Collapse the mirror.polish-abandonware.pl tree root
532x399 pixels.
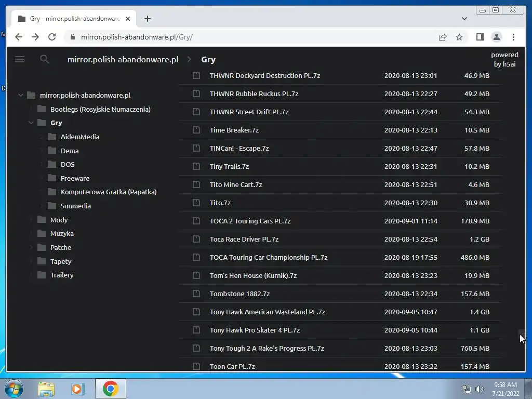(x=20, y=96)
